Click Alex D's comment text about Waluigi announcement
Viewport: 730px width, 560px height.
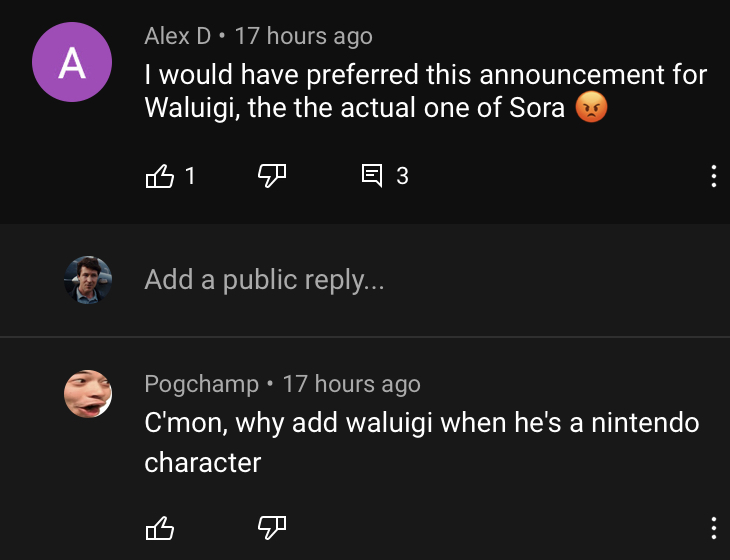(x=426, y=91)
